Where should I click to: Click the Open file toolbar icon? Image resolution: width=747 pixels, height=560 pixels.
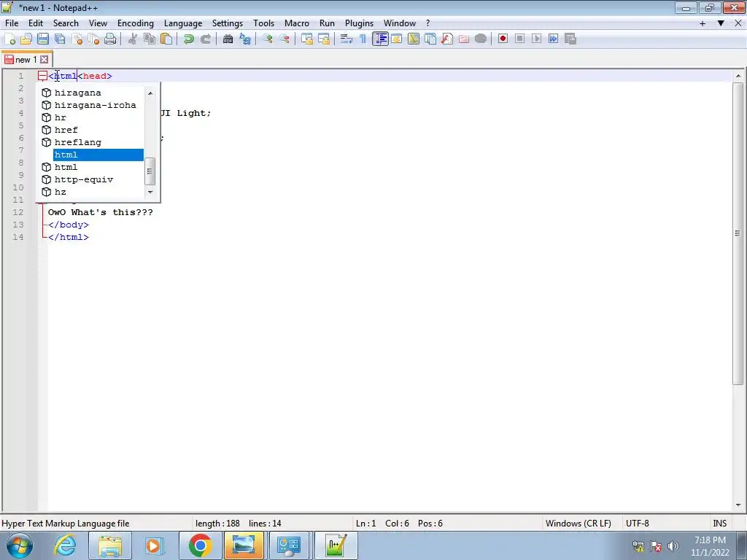pyautogui.click(x=26, y=39)
